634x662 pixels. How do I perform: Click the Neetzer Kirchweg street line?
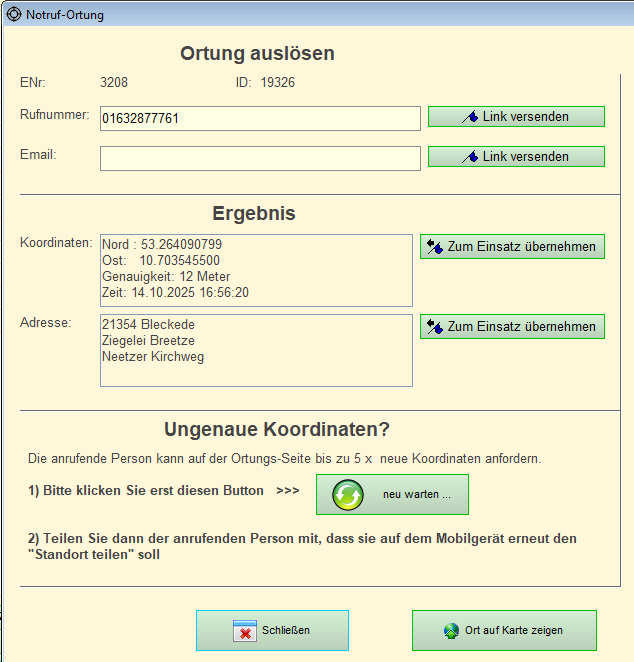pyautogui.click(x=153, y=357)
